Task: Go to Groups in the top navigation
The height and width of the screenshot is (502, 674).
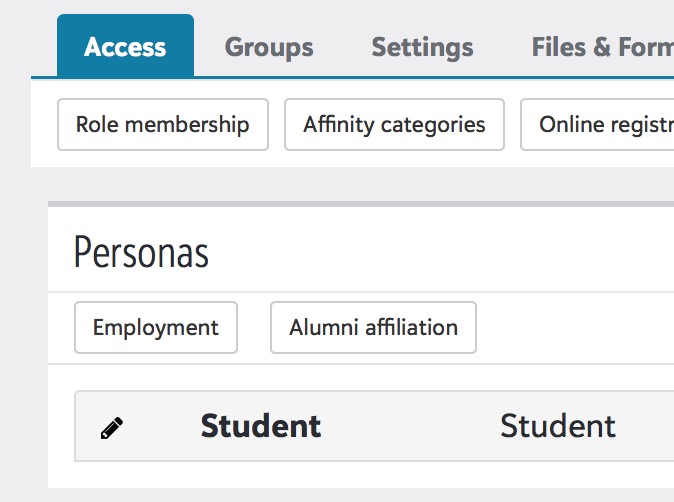Action: (269, 47)
